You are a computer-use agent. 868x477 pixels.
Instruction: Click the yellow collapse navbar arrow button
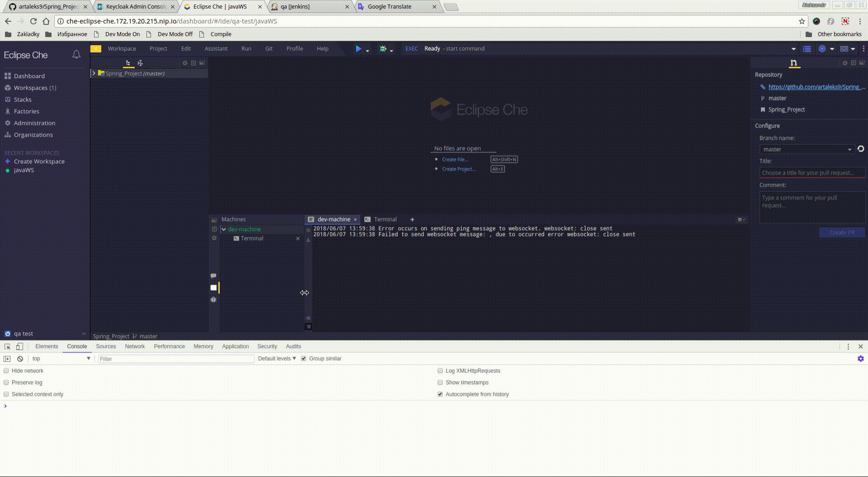[96, 49]
